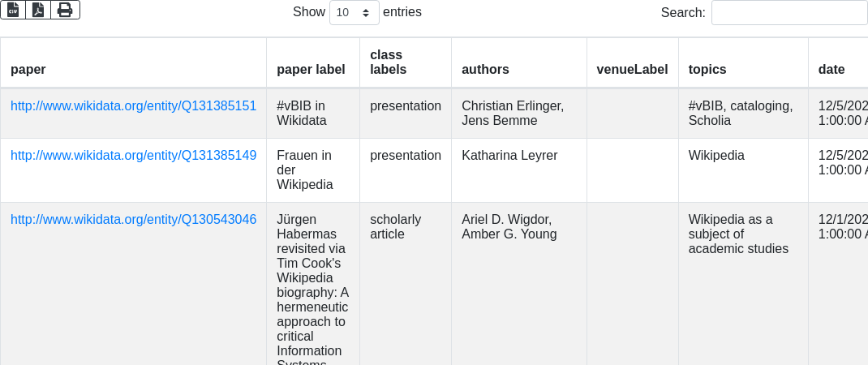
Task: Select the Katharina Leyrer authors cell
Action: click(x=509, y=156)
